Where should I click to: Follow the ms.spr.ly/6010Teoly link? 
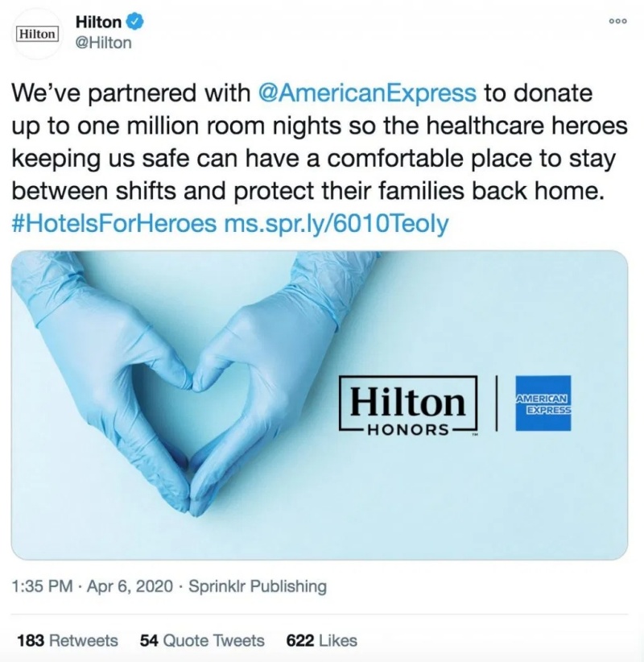tap(336, 223)
